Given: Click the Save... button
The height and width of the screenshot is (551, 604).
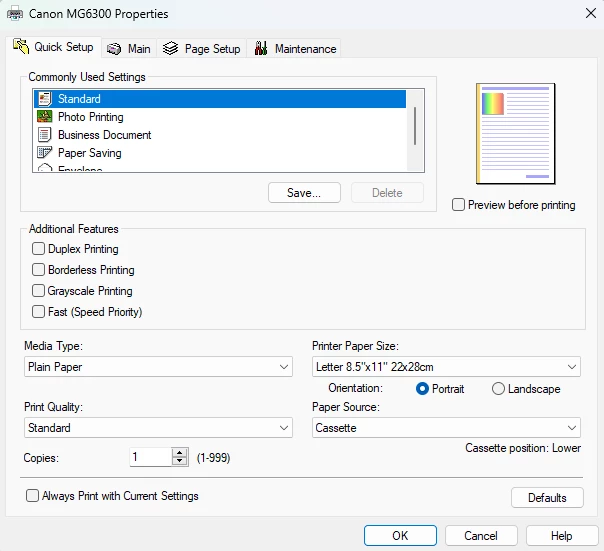Looking at the screenshot, I should (304, 193).
